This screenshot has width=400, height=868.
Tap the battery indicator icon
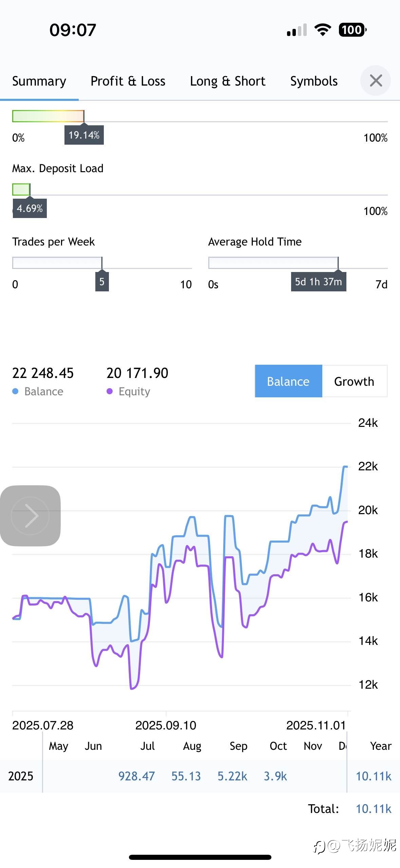[x=352, y=30]
